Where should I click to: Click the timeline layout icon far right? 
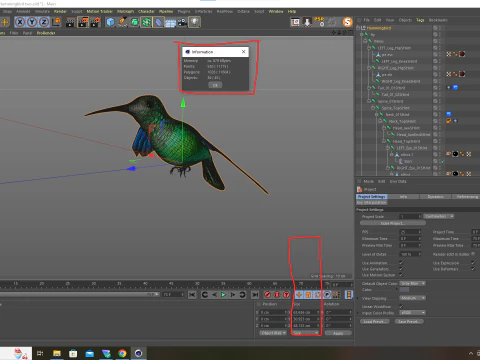coord(349,295)
